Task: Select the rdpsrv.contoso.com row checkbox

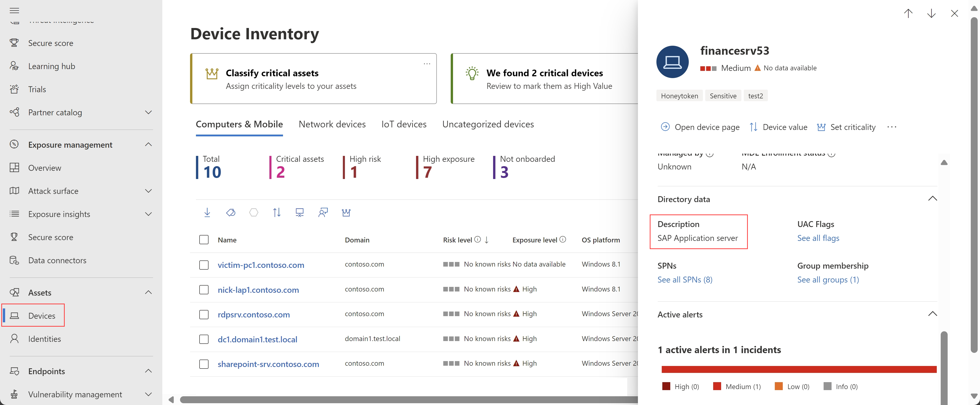Action: [x=204, y=315]
